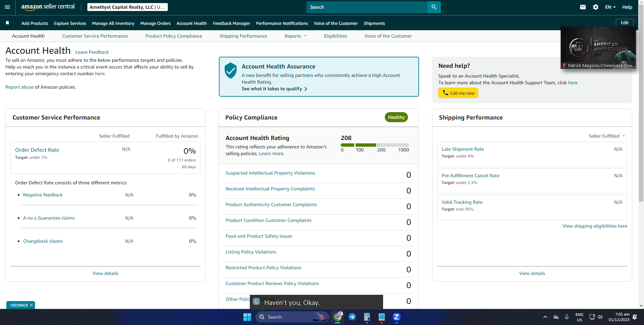The width and height of the screenshot is (644, 325).
Task: Click the Call me now button
Action: pyautogui.click(x=458, y=93)
